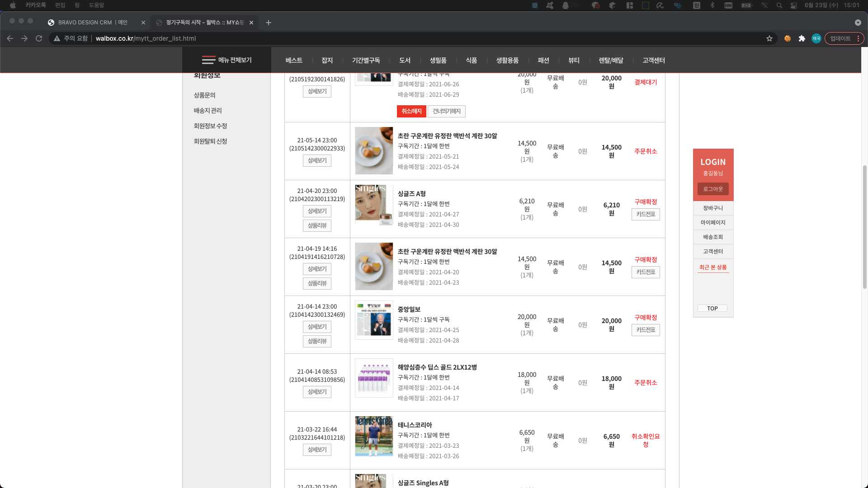Click 상품리뷰 for the 싱글즈 A형 order

pyautogui.click(x=317, y=225)
